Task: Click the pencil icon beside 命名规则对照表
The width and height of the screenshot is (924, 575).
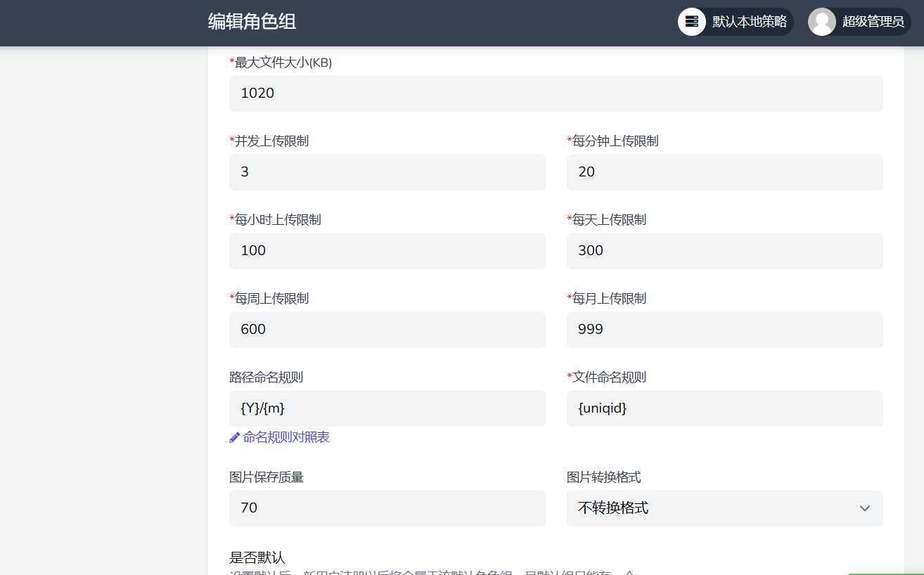Action: click(235, 438)
